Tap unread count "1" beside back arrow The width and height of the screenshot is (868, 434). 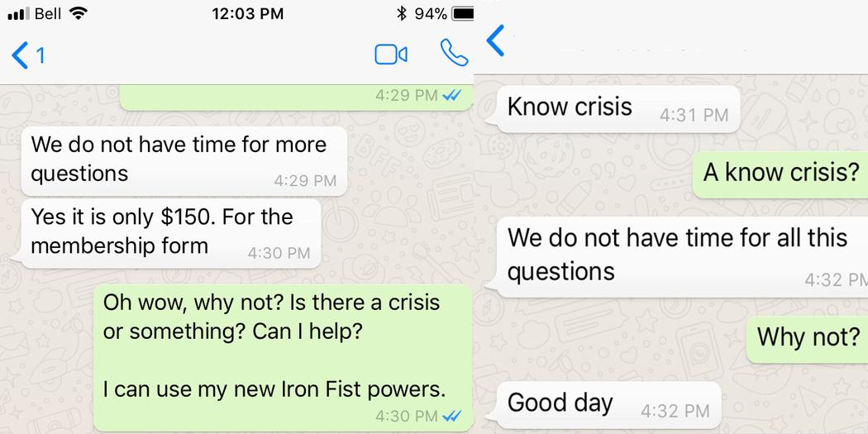pyautogui.click(x=41, y=56)
